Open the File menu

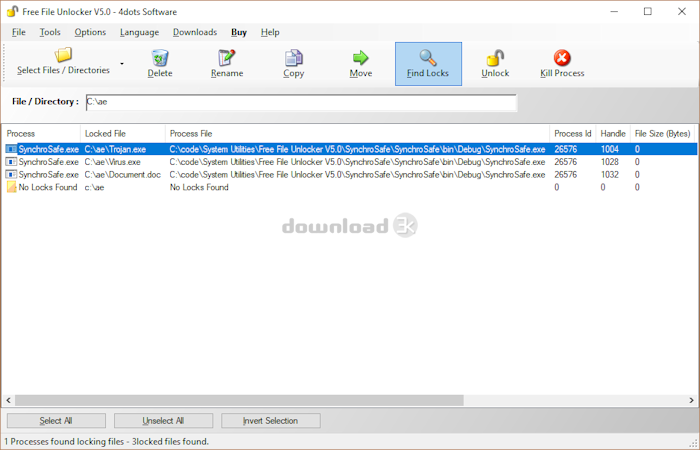(x=19, y=32)
